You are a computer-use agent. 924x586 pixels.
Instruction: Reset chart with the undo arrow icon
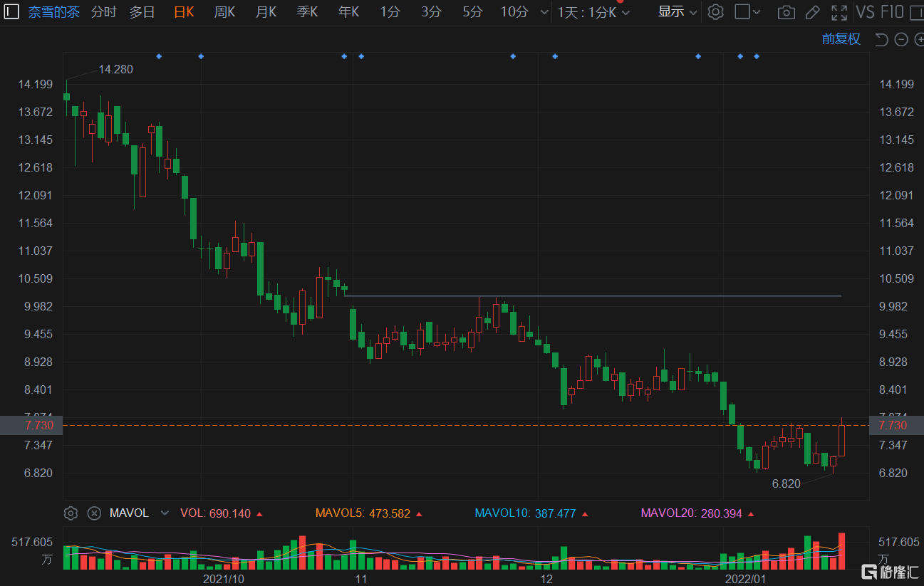coord(881,39)
